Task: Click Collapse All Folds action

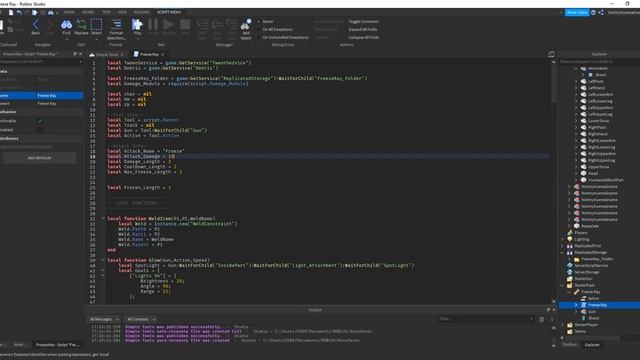Action: tap(364, 37)
